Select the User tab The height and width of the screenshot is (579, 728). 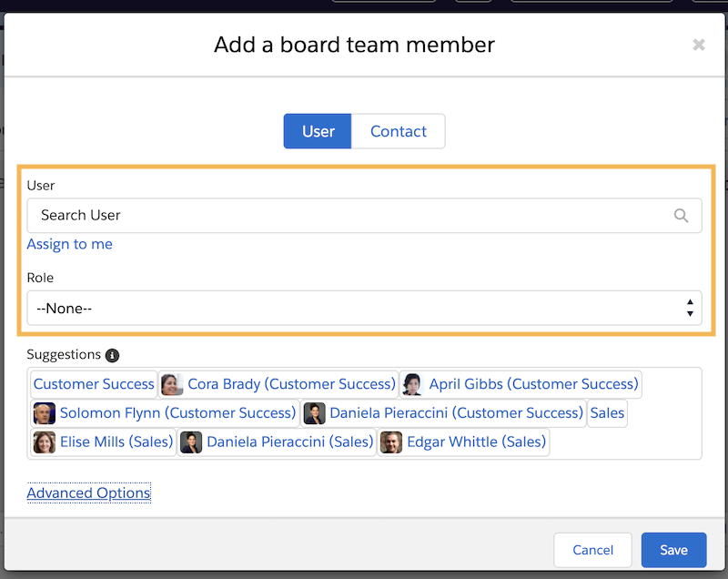click(317, 131)
